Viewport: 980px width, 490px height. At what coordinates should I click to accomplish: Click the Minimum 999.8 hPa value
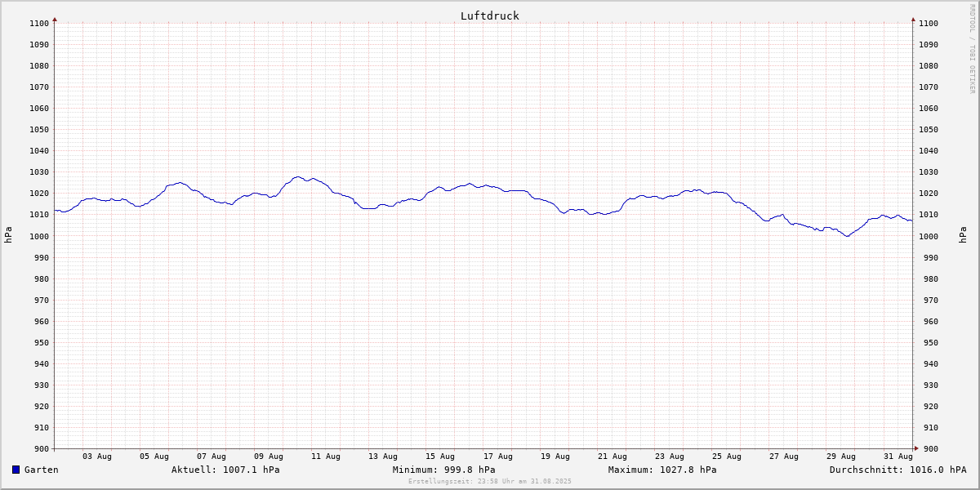[443, 470]
